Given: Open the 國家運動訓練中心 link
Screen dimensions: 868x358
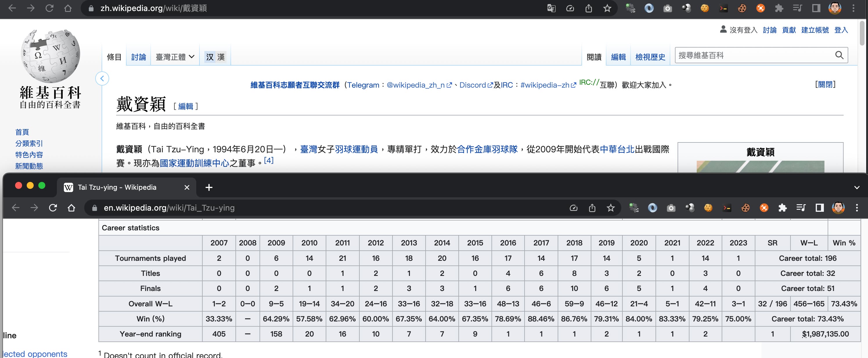Looking at the screenshot, I should pos(195,163).
